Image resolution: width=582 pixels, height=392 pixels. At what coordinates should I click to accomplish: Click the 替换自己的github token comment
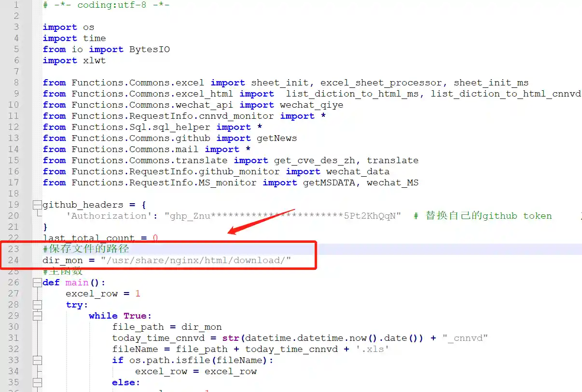pos(483,216)
